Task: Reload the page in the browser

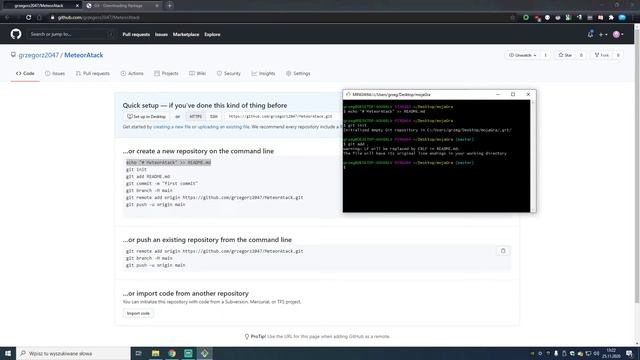Action: tap(28, 18)
